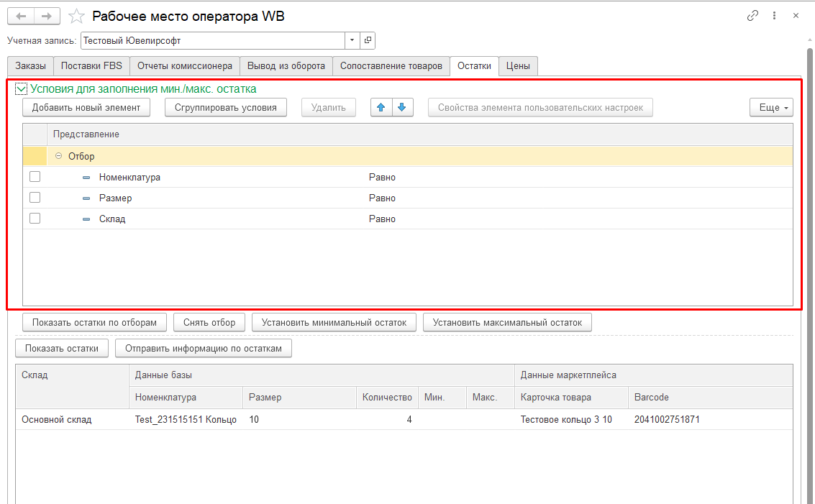Select the Размер condition row label
This screenshot has height=504, width=815.
tap(115, 198)
